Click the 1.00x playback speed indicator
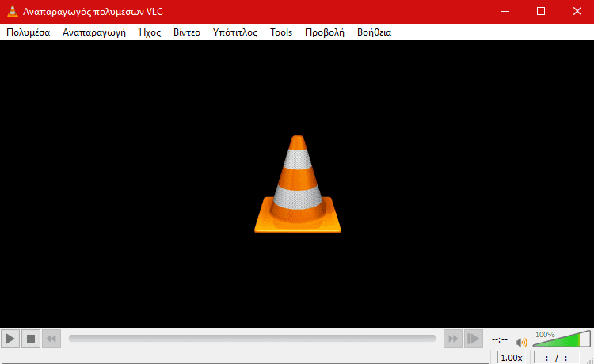This screenshot has width=594, height=364. (512, 357)
